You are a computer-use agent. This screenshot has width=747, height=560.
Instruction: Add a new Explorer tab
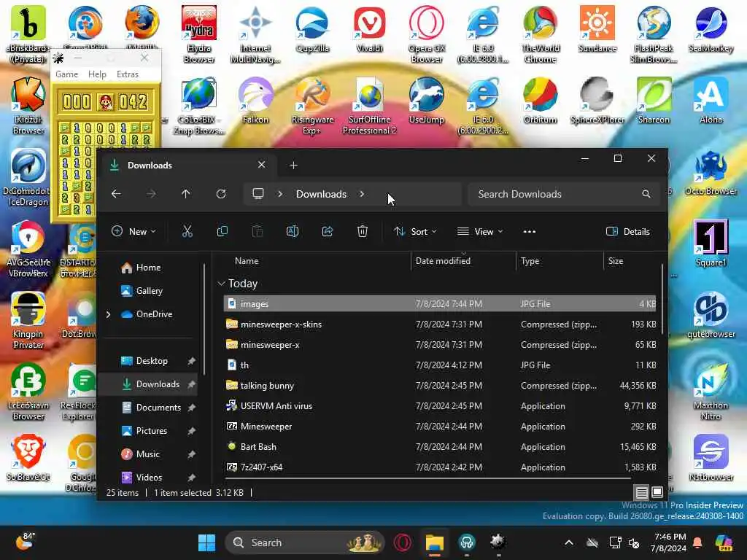(x=293, y=166)
